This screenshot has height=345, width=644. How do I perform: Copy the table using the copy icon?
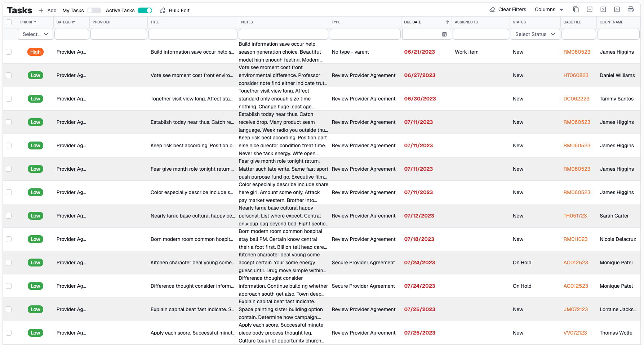pos(576,10)
